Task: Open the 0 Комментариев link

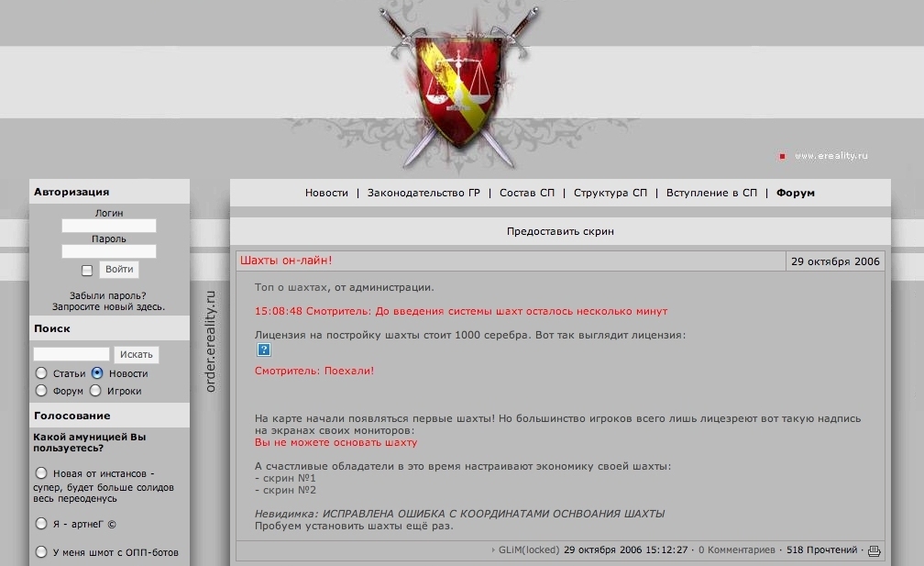Action: coord(737,550)
